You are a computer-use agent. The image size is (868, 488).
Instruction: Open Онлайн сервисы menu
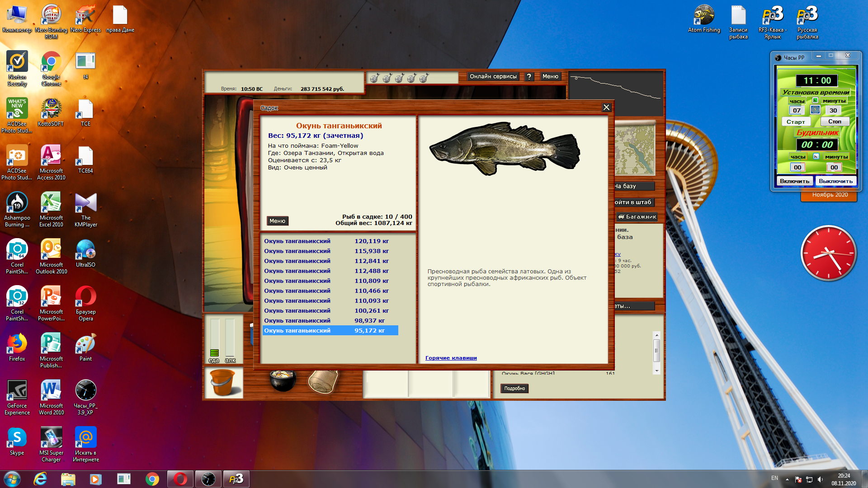pyautogui.click(x=493, y=76)
